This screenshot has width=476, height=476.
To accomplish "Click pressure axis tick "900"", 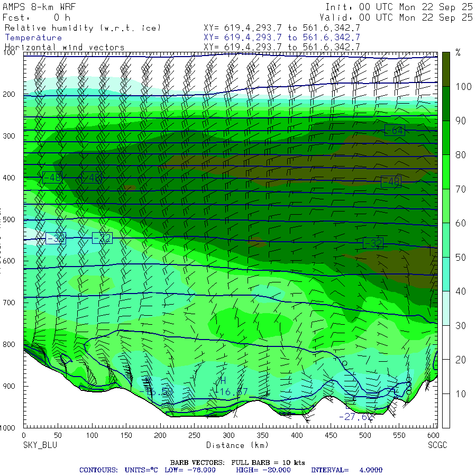I will 9,386.
